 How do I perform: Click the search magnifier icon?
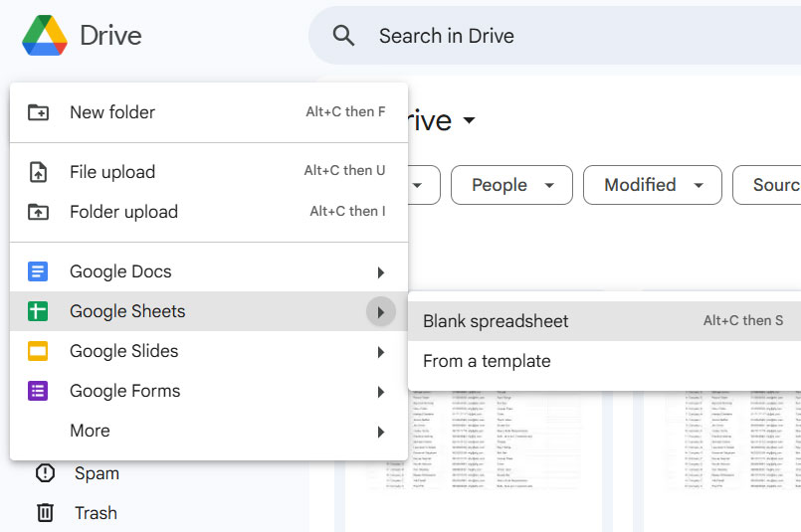click(343, 36)
